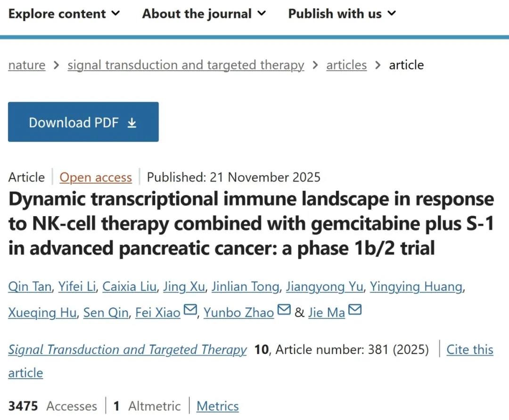The height and width of the screenshot is (420, 509).
Task: Click author Caixia Liu's name
Action: coord(129,287)
